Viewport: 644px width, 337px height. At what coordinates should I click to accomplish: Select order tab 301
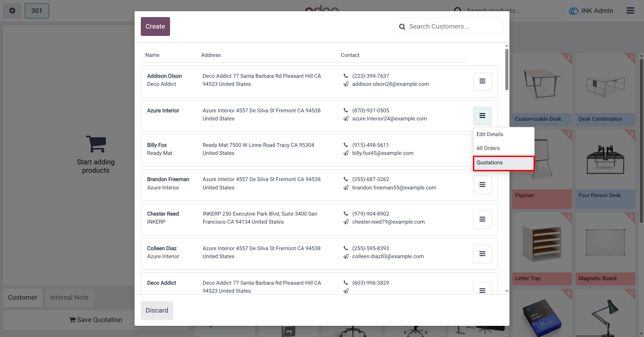click(x=37, y=11)
